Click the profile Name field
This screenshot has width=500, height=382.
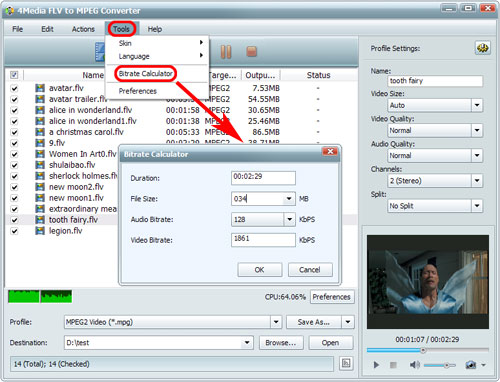(435, 81)
